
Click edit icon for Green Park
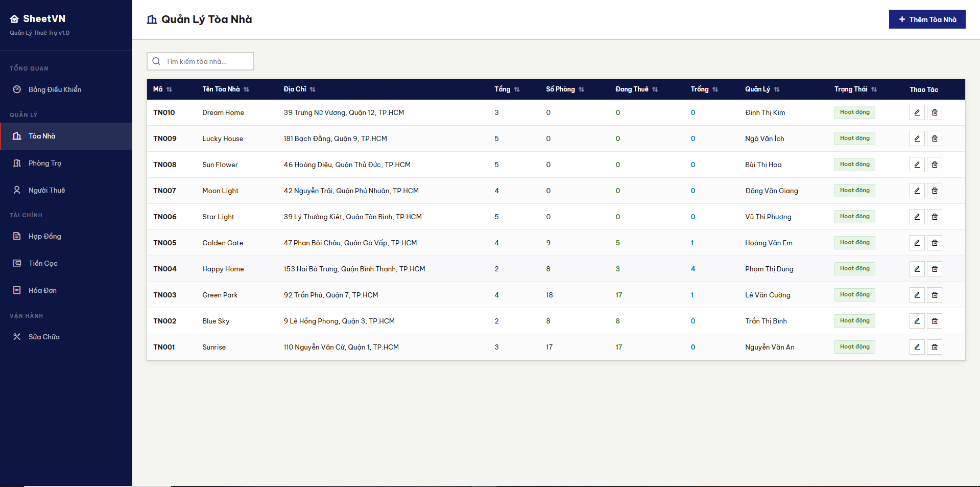pos(917,295)
